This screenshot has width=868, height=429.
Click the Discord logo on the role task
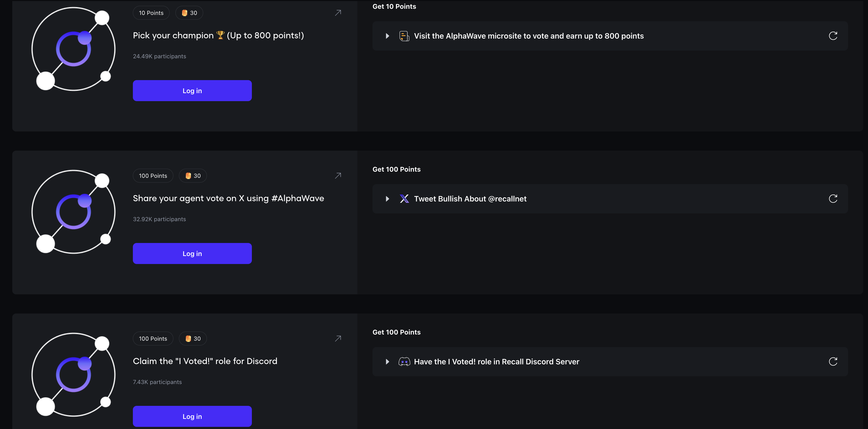pyautogui.click(x=404, y=362)
